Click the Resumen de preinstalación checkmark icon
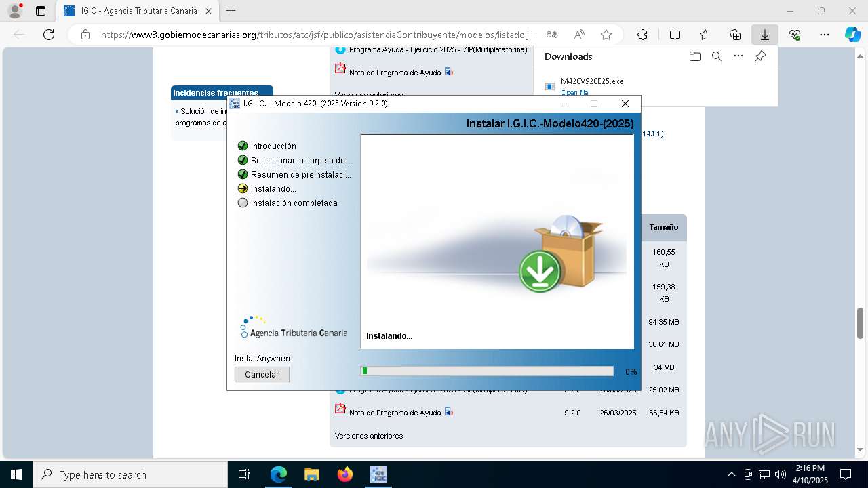Image resolution: width=868 pixels, height=488 pixels. pyautogui.click(x=243, y=174)
